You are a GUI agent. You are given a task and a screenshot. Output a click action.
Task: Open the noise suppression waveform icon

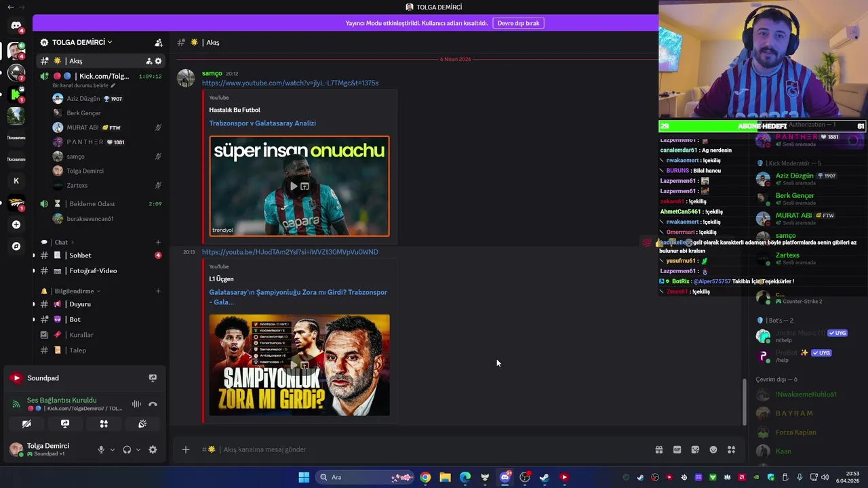coord(136,404)
